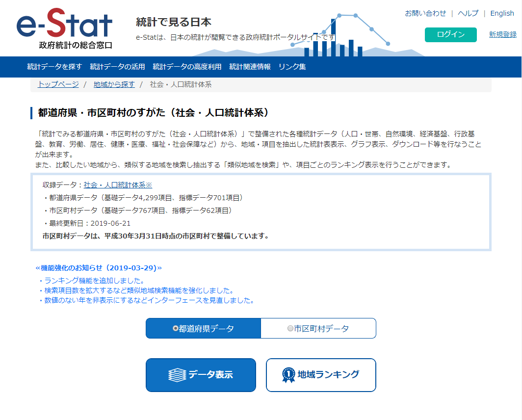Go to トップページ breadcrumb
This screenshot has width=522, height=420.
(x=58, y=84)
